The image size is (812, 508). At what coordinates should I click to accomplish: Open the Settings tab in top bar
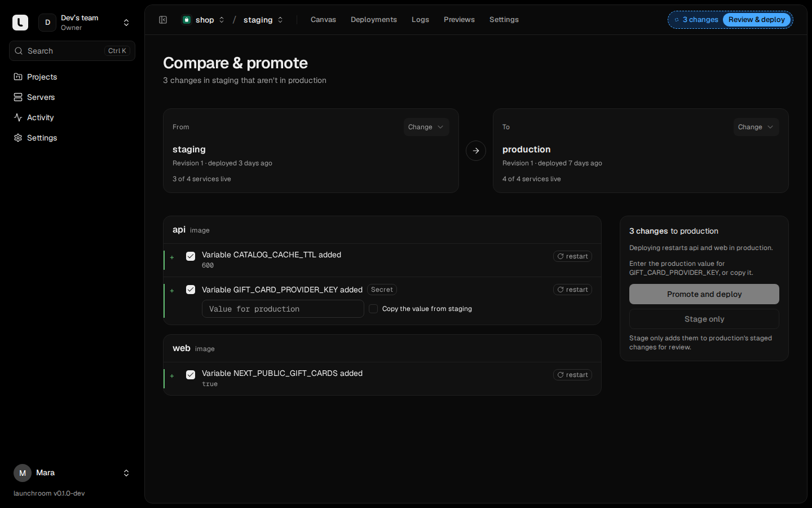[504, 20]
